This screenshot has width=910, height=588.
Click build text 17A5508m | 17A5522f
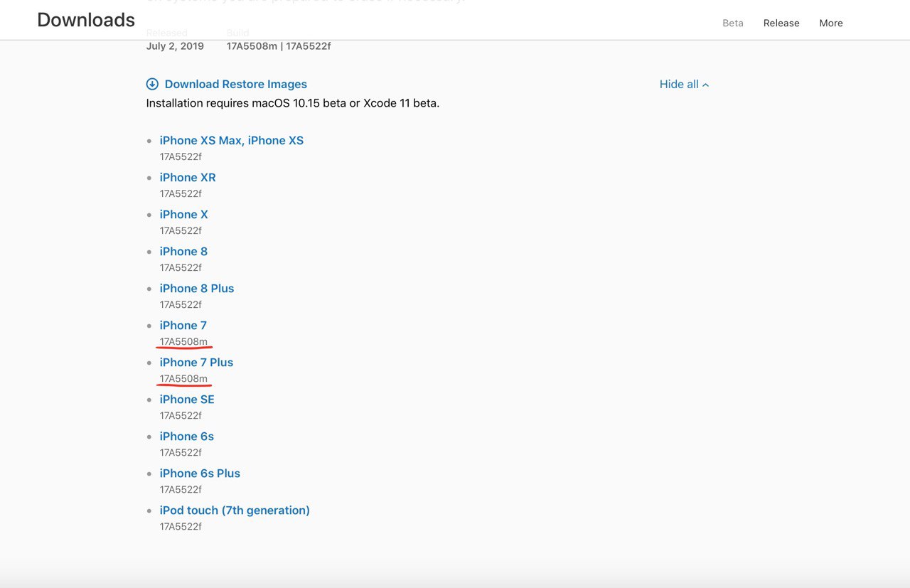tap(279, 46)
